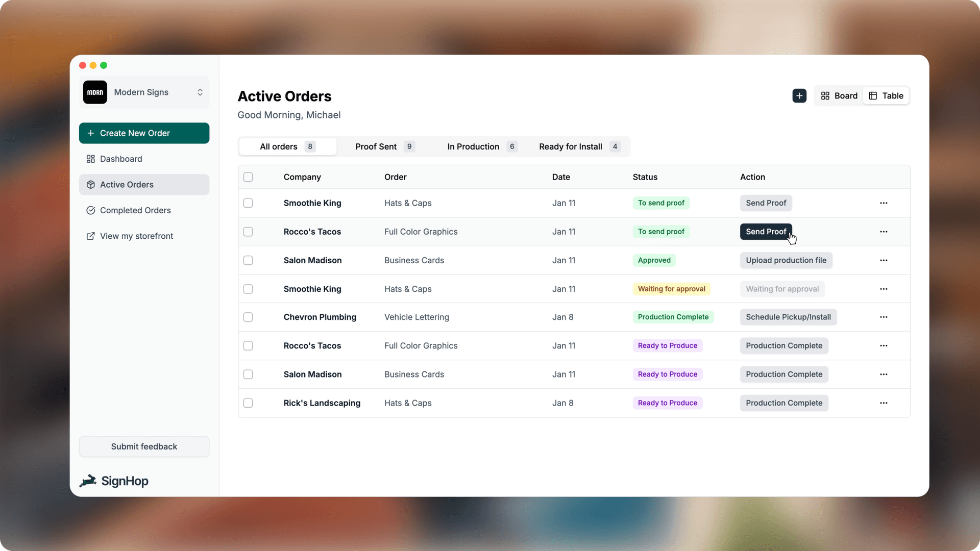Image resolution: width=980 pixels, height=551 pixels.
Task: Switch to Board view
Action: click(x=839, y=96)
